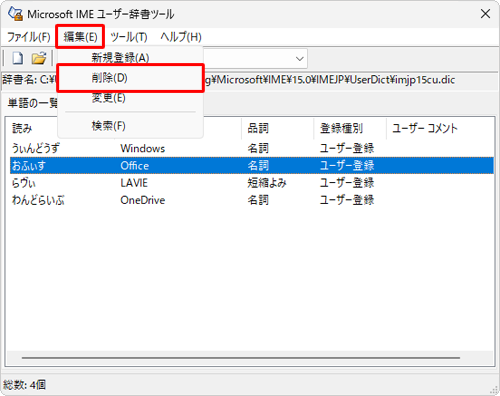Sort by the 品詞 column header

(258, 128)
